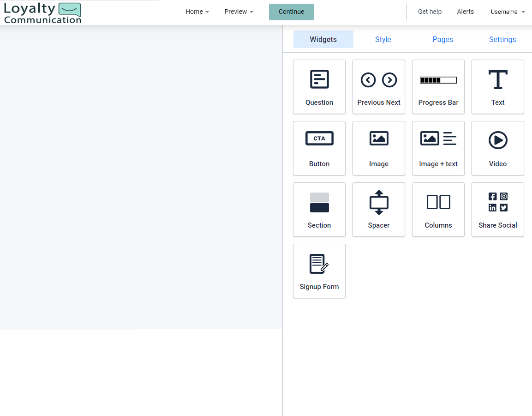Insert an Image widget
The height and width of the screenshot is (416, 532).
pyautogui.click(x=378, y=148)
